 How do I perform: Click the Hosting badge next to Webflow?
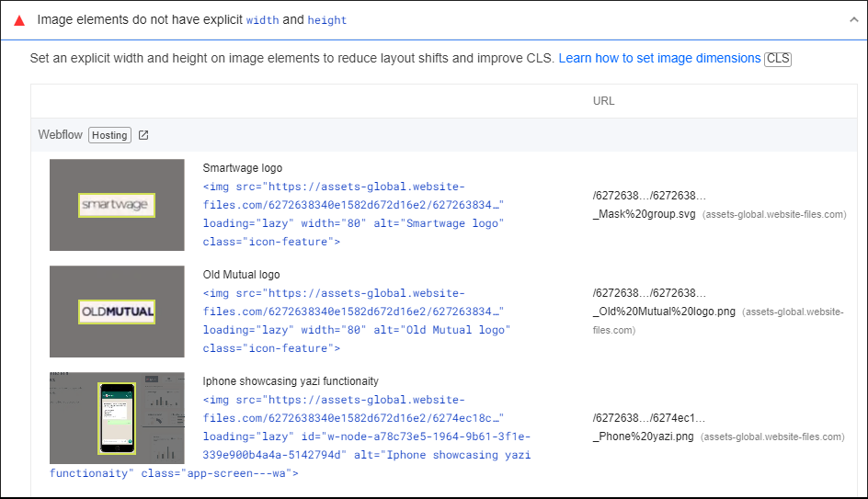[109, 135]
